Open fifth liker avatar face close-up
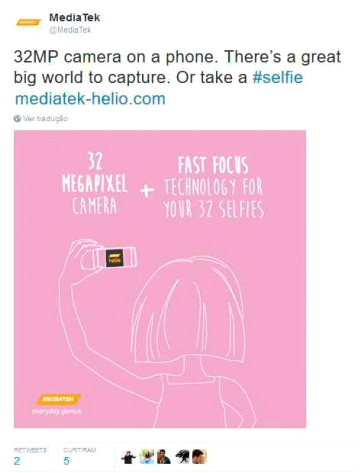 click(199, 457)
